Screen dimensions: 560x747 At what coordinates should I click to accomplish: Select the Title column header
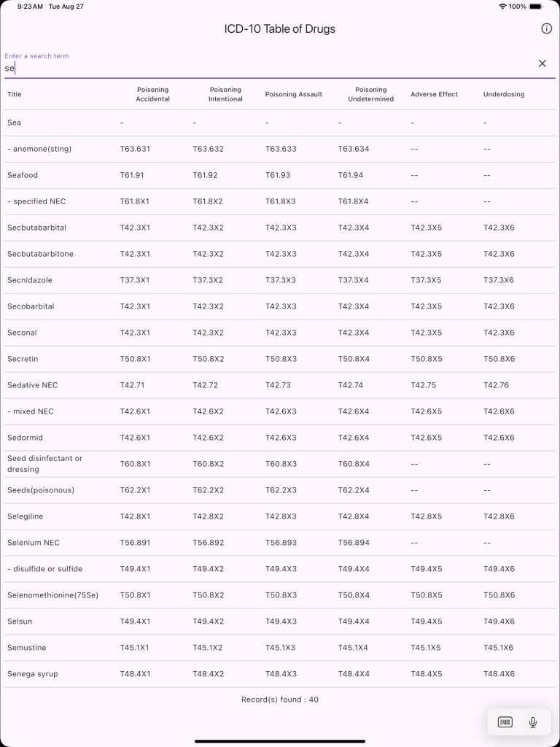15,94
